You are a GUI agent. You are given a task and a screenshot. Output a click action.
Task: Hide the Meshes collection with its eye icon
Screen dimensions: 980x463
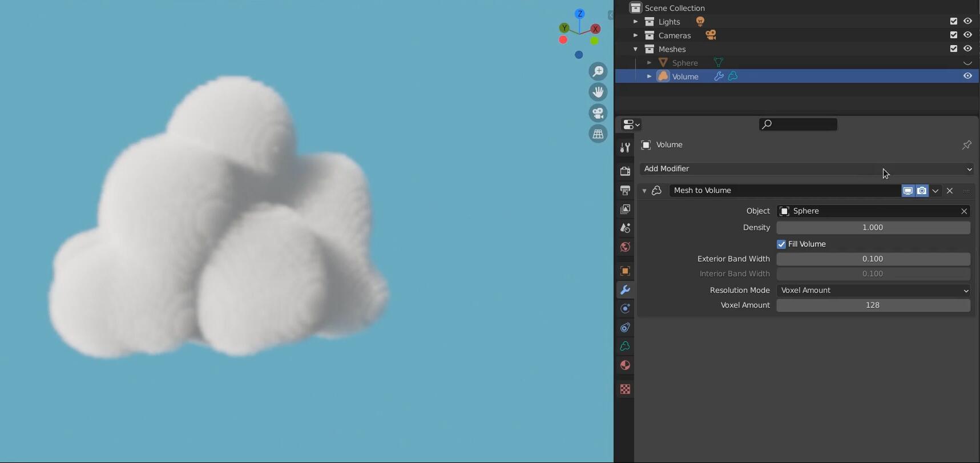[x=967, y=49]
